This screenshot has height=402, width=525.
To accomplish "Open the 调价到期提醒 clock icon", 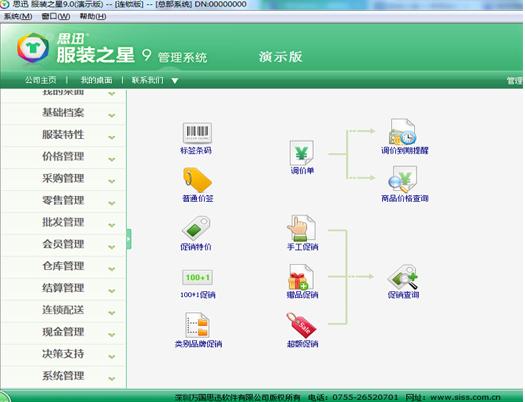I will coord(403,132).
